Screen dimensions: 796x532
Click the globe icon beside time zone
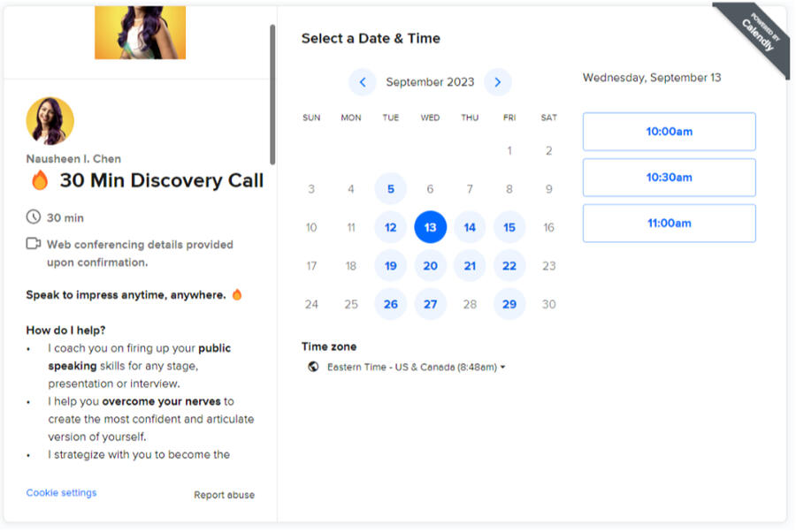[x=313, y=367]
